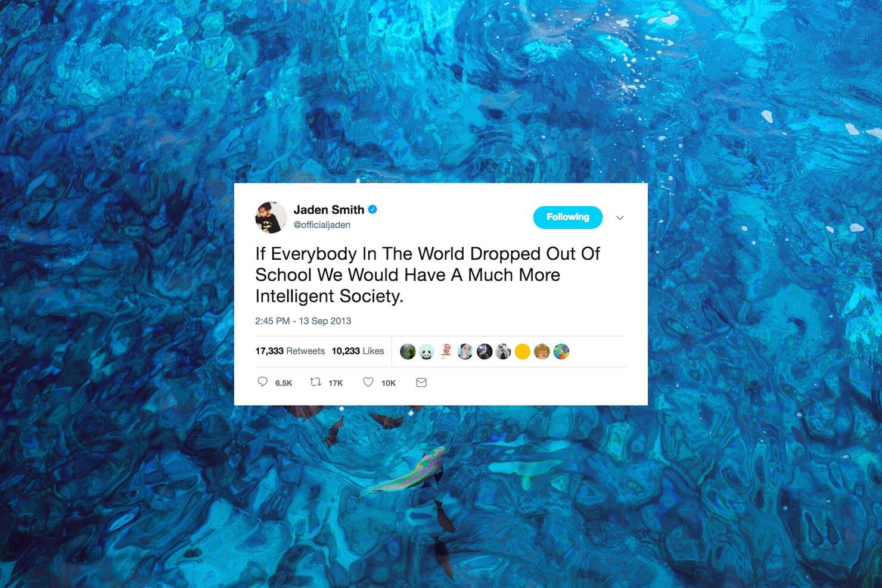This screenshot has width=882, height=588.
Task: Click the blue verified badge
Action: click(x=372, y=209)
